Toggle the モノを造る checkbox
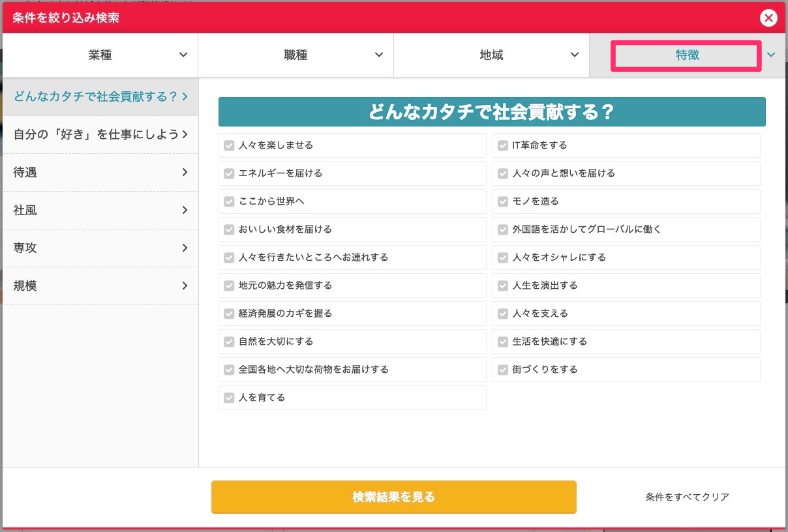 502,202
